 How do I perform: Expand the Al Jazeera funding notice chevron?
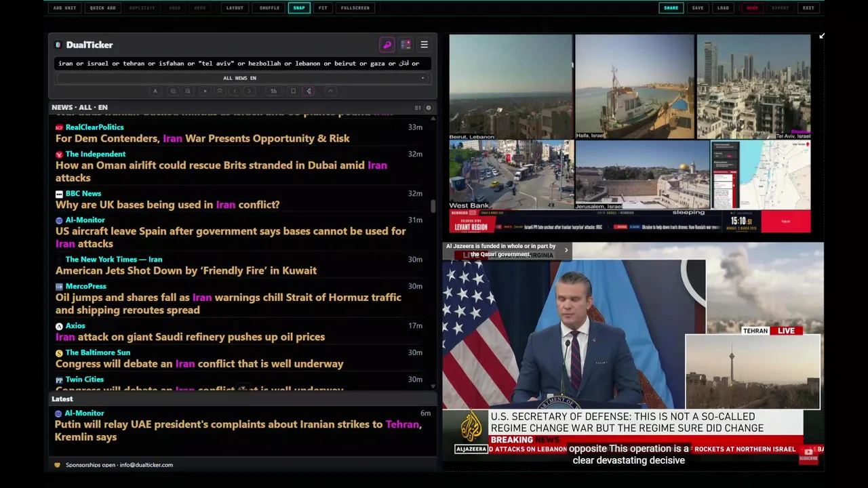pos(566,251)
